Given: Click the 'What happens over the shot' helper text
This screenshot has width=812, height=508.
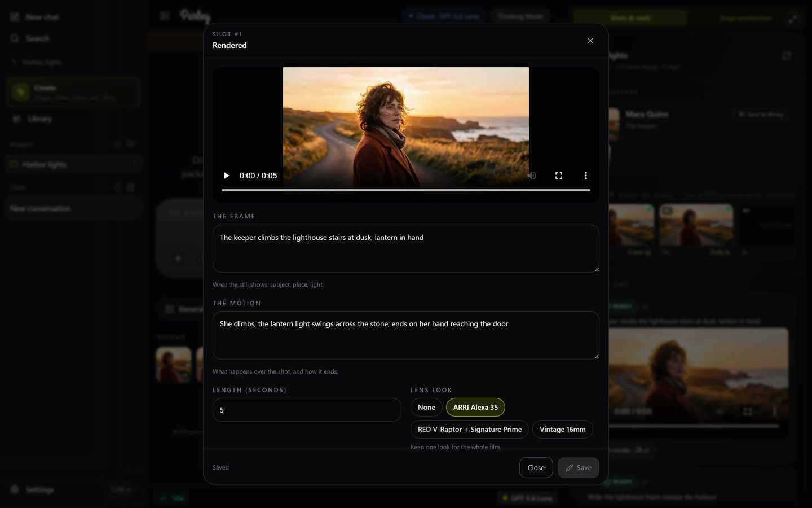Looking at the screenshot, I should pos(275,371).
